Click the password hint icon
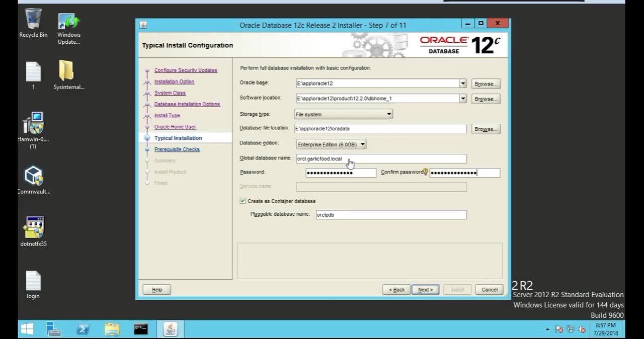 click(426, 172)
